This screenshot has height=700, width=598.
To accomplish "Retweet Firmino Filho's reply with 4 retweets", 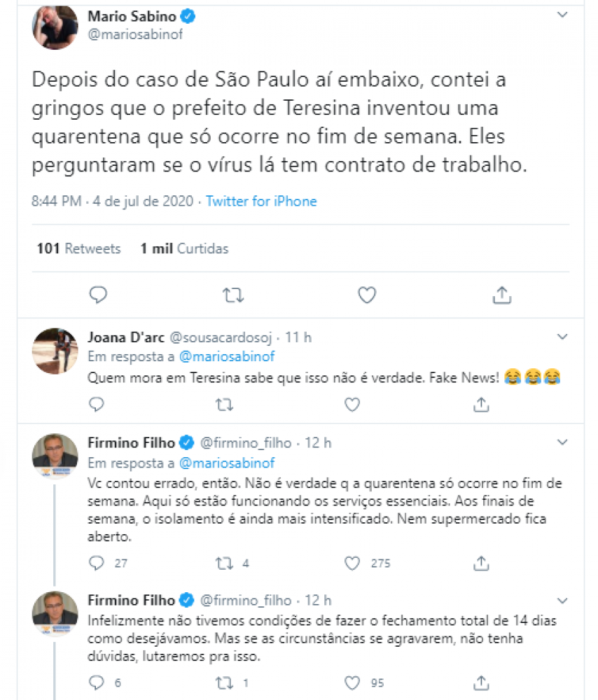I will pos(224,563).
